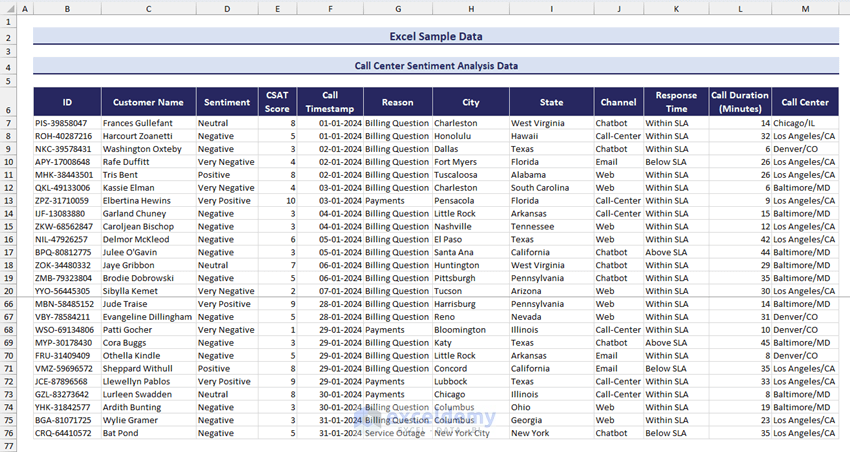Click Bat Pond name cell
850x452 pixels.
tap(149, 434)
